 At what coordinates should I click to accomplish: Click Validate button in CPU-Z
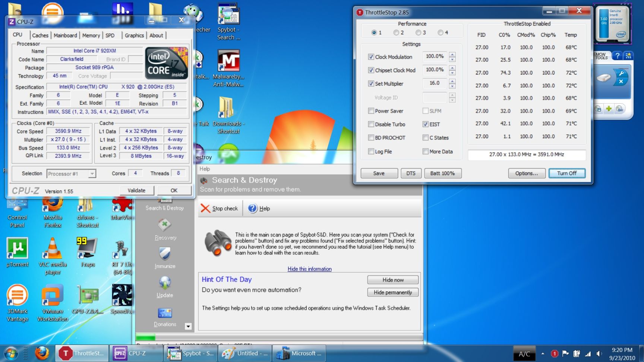137,190
